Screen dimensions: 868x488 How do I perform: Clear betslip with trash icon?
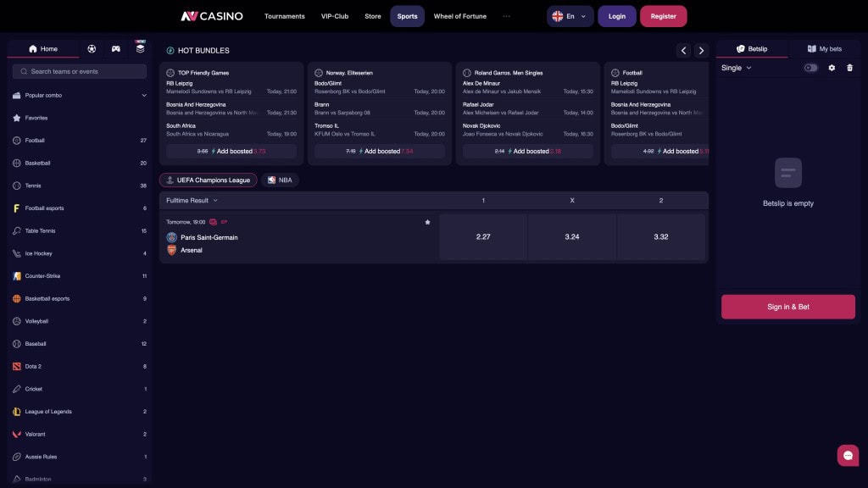pyautogui.click(x=849, y=68)
